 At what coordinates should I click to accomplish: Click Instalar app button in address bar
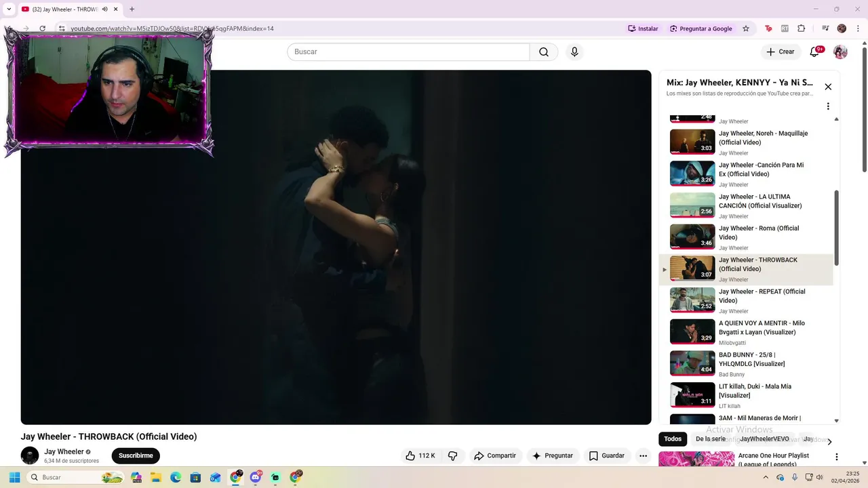(644, 28)
